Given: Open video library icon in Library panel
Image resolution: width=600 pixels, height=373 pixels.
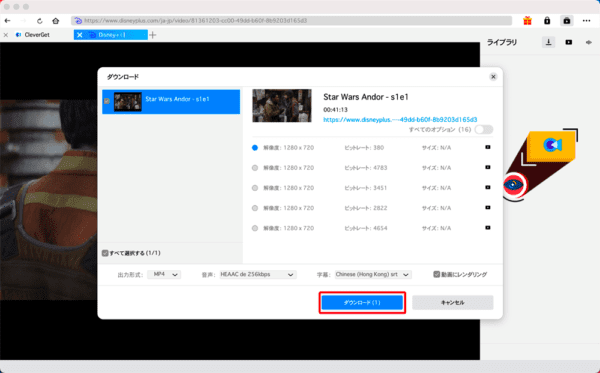Looking at the screenshot, I should (x=569, y=42).
